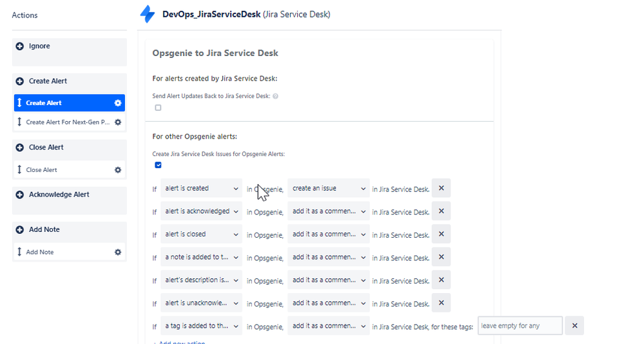The image size is (644, 344).
Task: Click the tags field 'leave empty for any'
Action: click(x=520, y=326)
